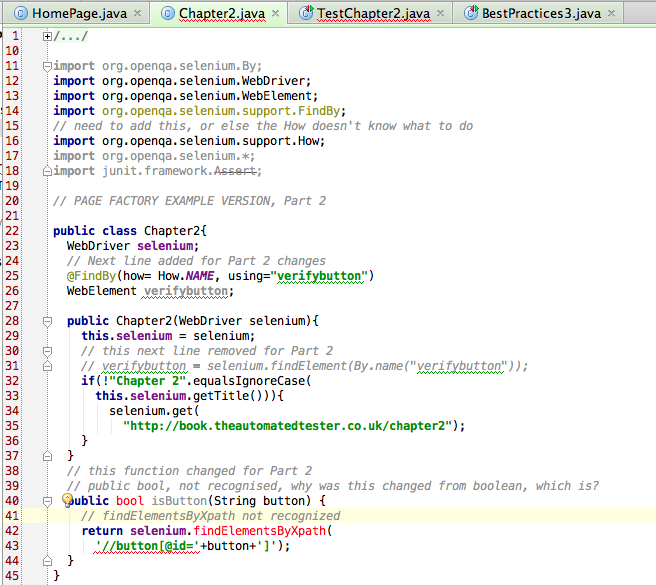Click the '//button[@id=' xpath string
656x585 pixels.
[x=148, y=546]
